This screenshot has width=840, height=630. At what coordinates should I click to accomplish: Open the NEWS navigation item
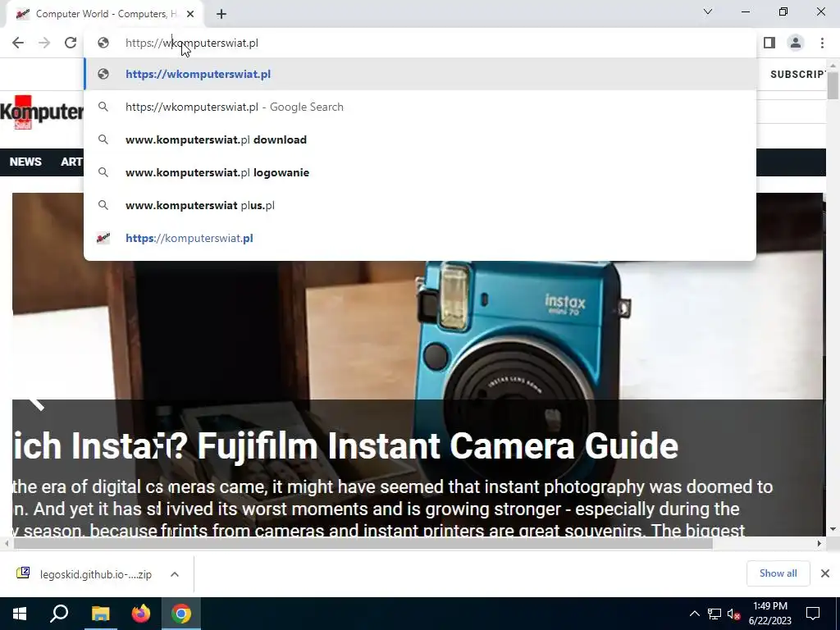click(25, 162)
